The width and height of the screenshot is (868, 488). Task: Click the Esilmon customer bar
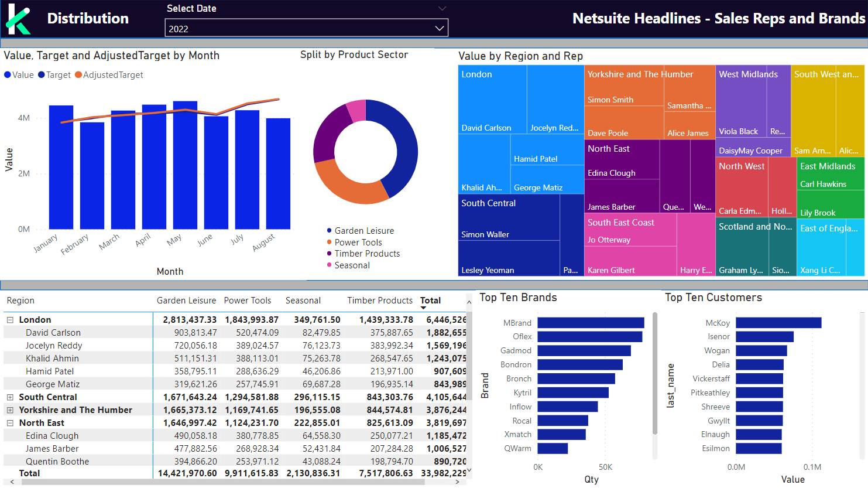tap(759, 448)
